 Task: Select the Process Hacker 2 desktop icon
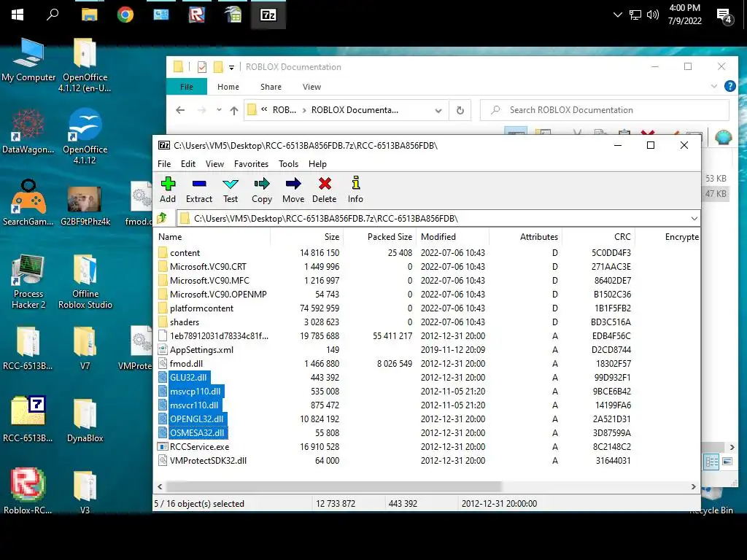point(28,282)
